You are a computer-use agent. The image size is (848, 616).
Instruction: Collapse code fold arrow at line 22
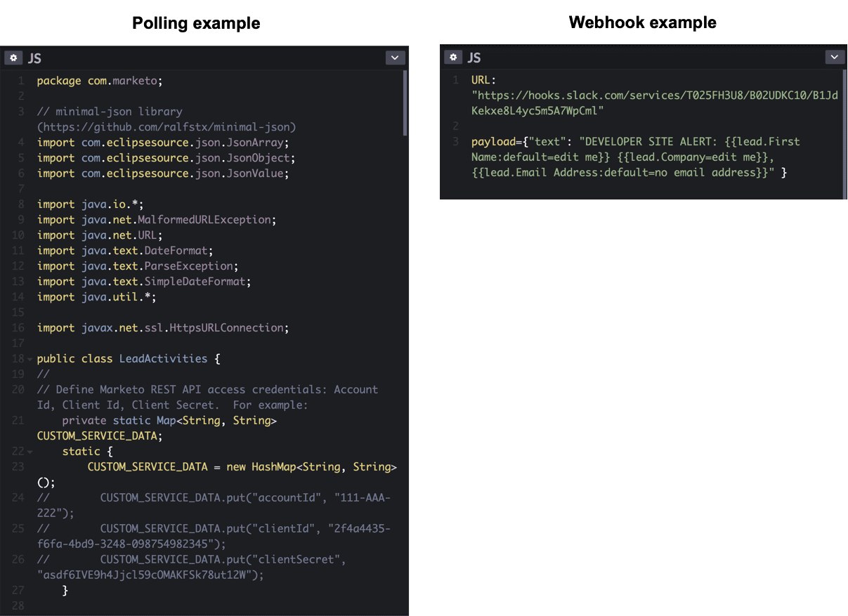tap(30, 452)
